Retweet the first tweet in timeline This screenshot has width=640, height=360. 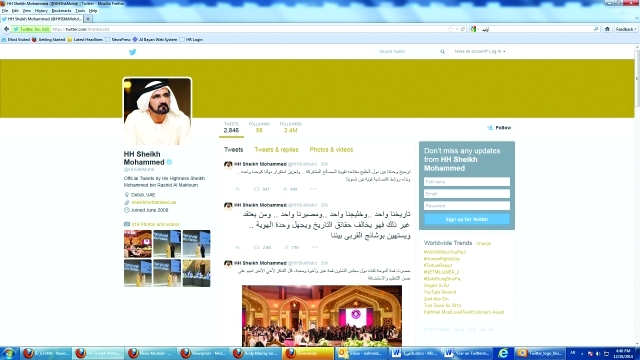point(257,189)
